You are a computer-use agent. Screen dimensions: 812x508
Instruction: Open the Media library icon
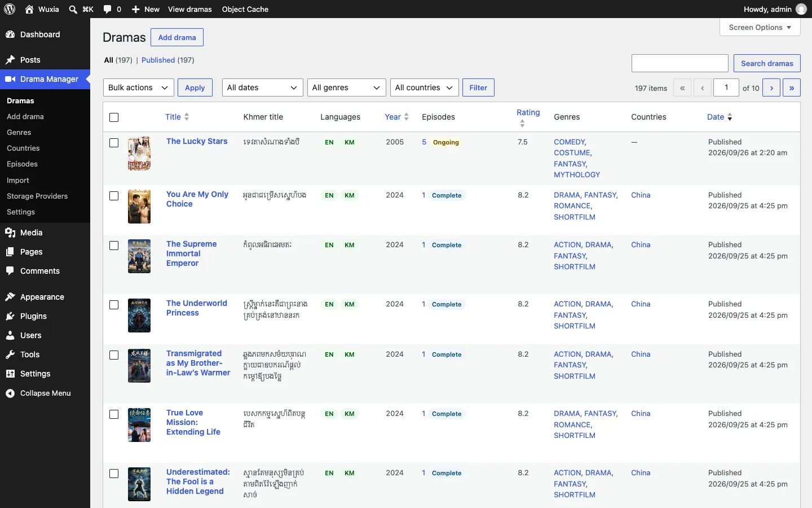click(10, 233)
